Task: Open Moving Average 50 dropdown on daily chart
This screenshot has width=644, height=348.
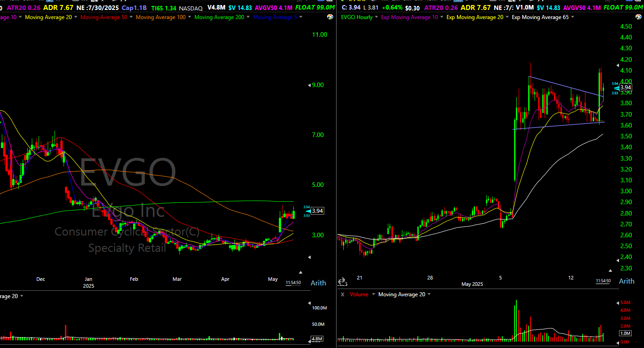Action: pos(131,17)
